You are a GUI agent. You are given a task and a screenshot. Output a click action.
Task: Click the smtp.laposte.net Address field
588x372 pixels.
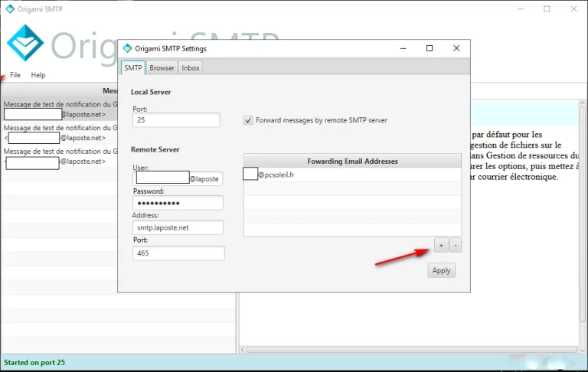178,227
